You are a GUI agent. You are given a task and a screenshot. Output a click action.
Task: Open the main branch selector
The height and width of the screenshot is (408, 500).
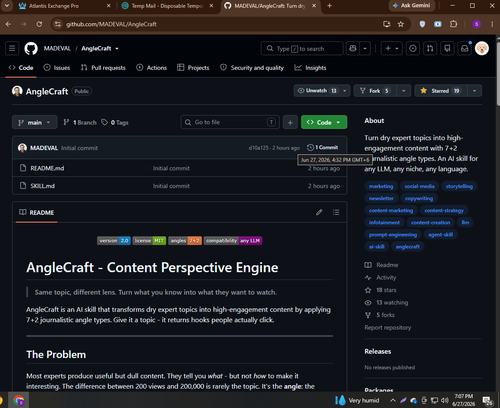tap(35, 122)
